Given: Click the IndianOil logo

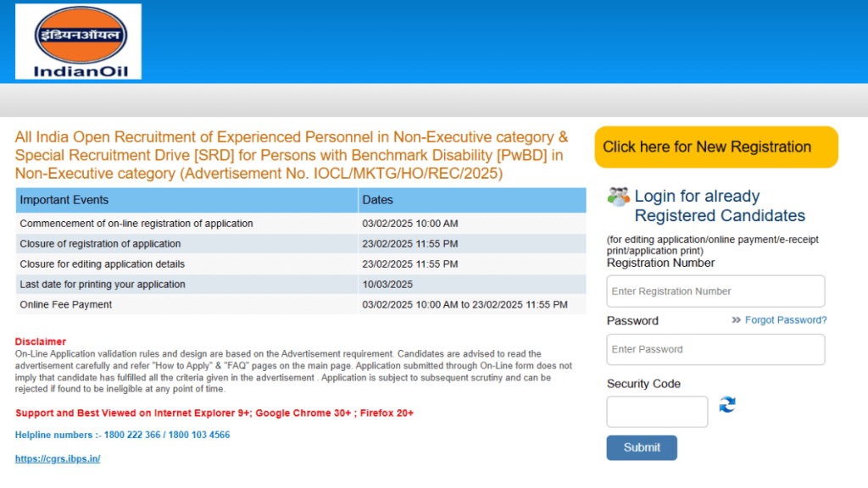Looking at the screenshot, I should pos(79,42).
